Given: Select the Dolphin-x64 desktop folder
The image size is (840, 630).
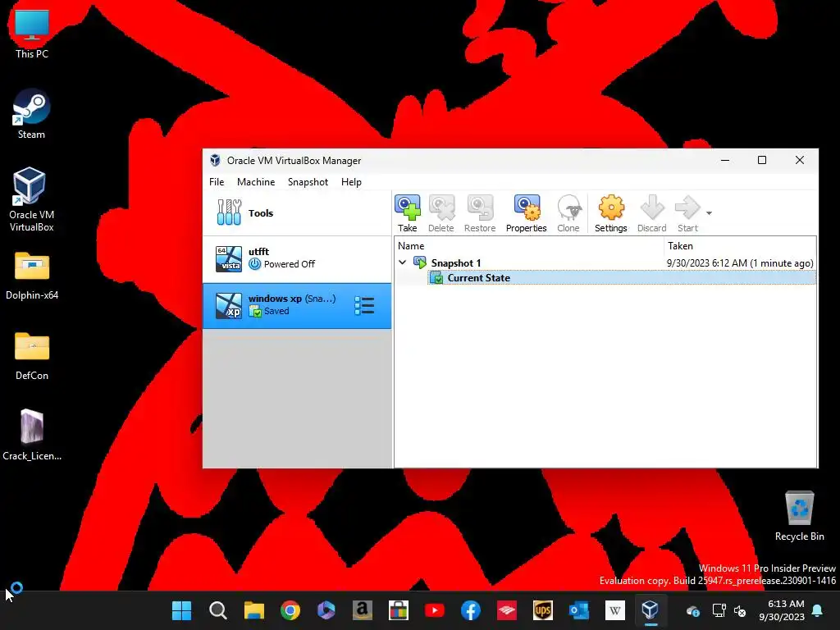Looking at the screenshot, I should pyautogui.click(x=32, y=276).
